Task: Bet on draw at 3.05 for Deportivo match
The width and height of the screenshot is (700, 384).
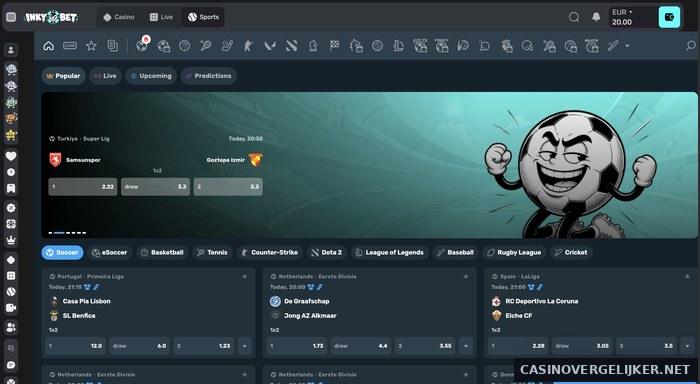Action: (x=582, y=346)
